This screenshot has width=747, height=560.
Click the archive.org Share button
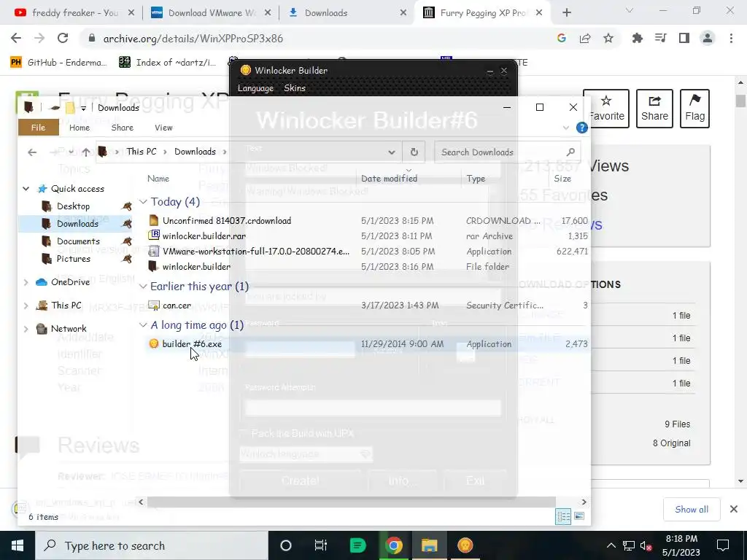click(x=654, y=109)
